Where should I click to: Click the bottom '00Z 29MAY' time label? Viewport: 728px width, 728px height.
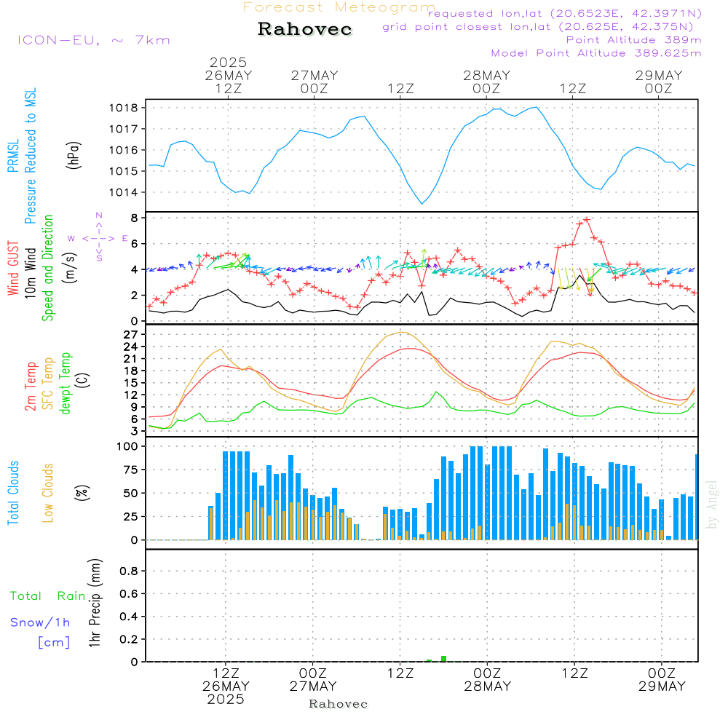tap(662, 680)
